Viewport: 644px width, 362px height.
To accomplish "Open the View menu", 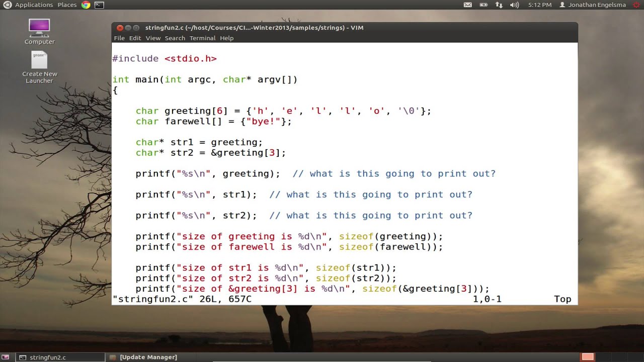I will click(153, 38).
